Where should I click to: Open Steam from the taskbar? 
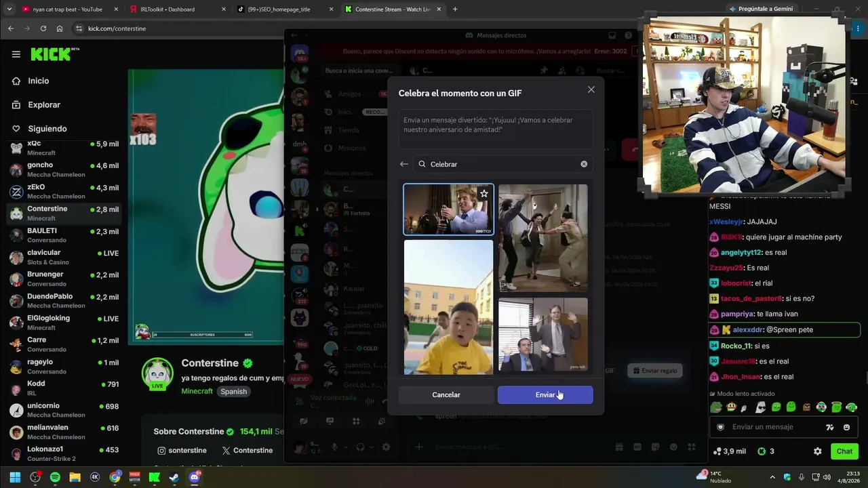pyautogui.click(x=174, y=477)
